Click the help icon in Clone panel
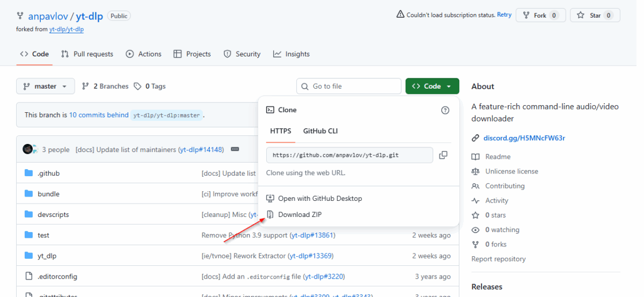The height and width of the screenshot is (297, 644). (x=445, y=110)
